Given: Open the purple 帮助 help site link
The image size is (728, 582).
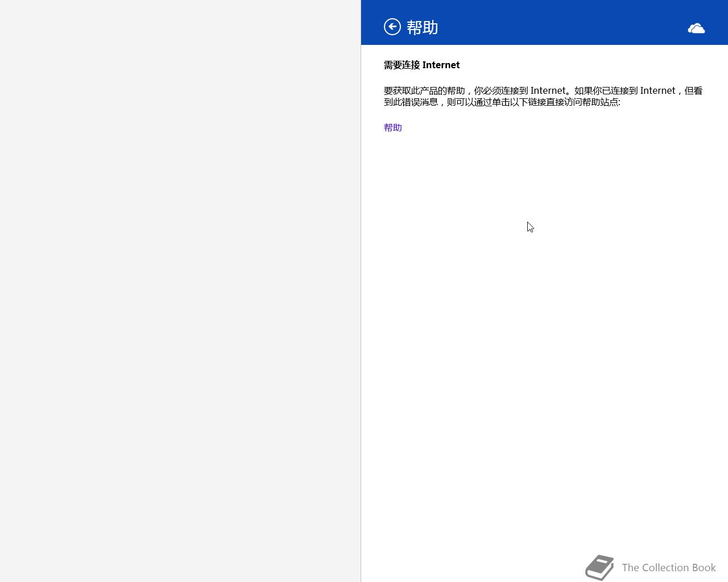Looking at the screenshot, I should tap(393, 128).
